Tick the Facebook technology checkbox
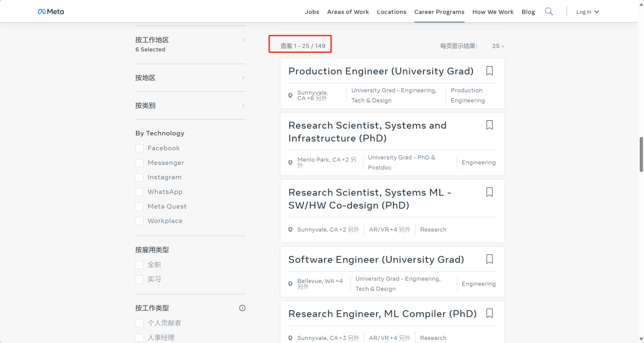644x343 pixels. (x=140, y=148)
